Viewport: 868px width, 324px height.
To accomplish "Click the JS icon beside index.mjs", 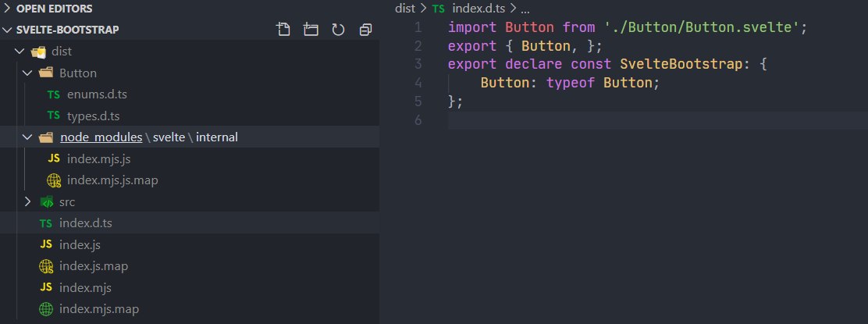I will pos(46,287).
